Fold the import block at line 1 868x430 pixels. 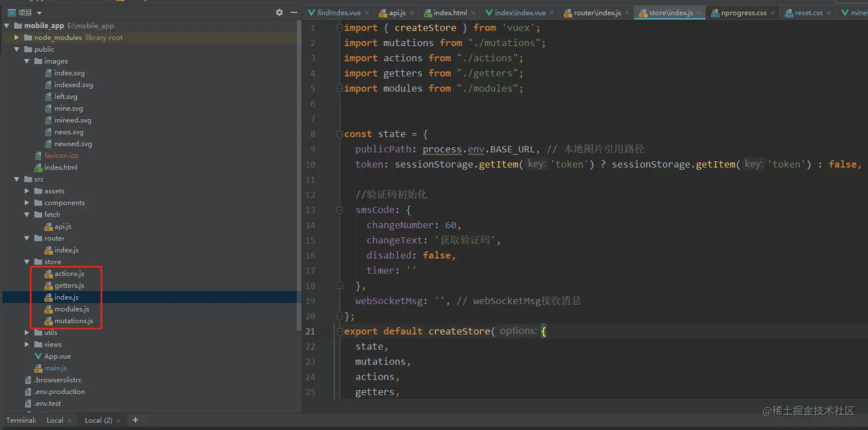click(339, 28)
